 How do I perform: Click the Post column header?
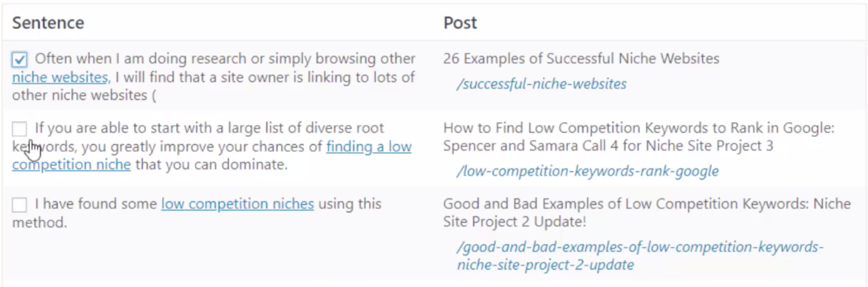coord(460,23)
